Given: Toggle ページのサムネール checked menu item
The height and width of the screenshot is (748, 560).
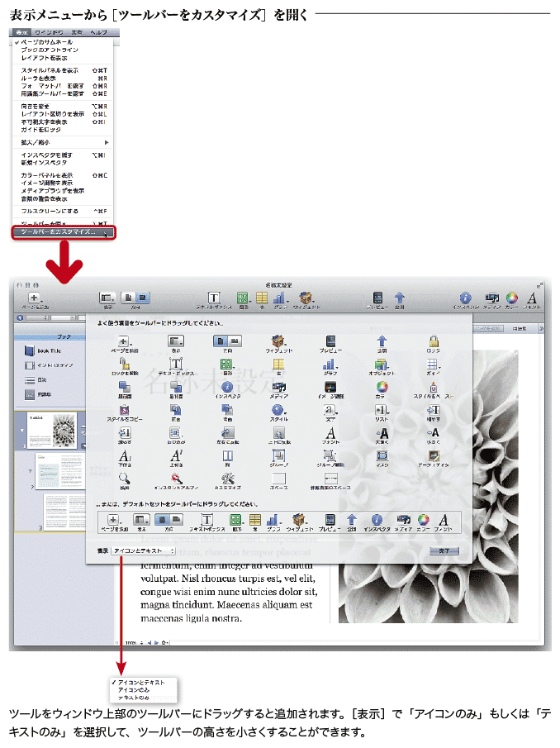Looking at the screenshot, I should (x=63, y=42).
